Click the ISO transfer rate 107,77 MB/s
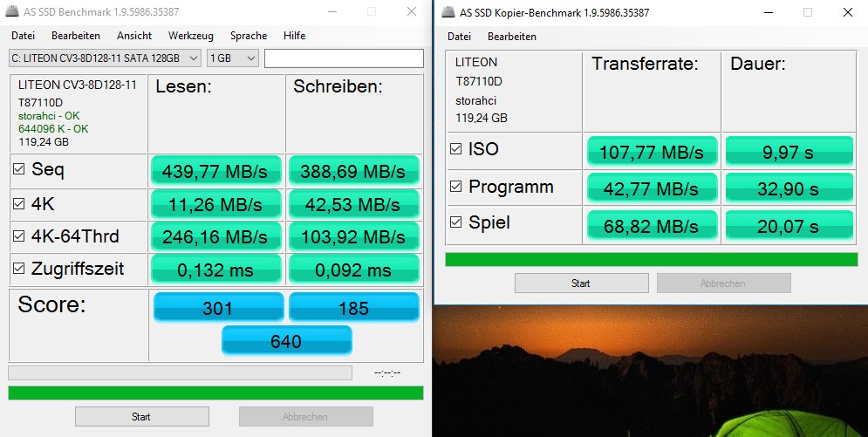868x437 pixels. point(653,151)
